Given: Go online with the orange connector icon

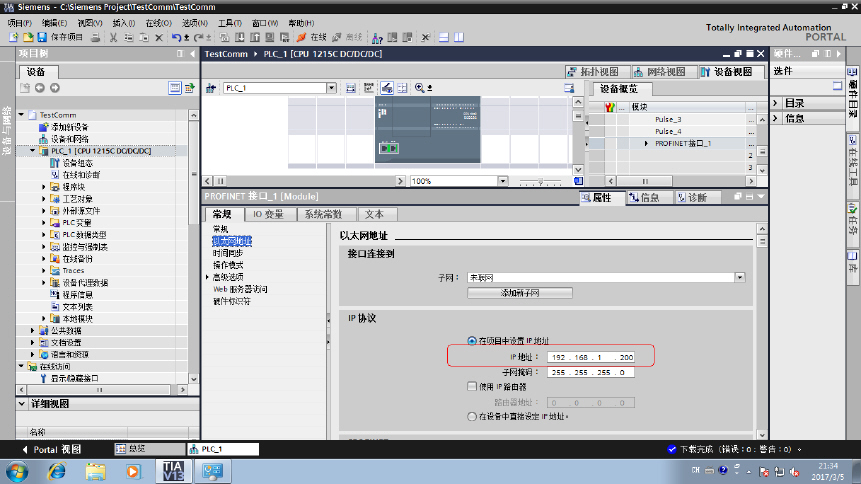Looking at the screenshot, I should click(x=301, y=37).
